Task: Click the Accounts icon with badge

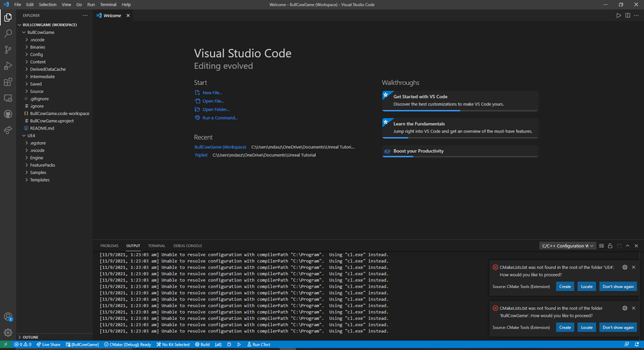Action: coord(8,317)
